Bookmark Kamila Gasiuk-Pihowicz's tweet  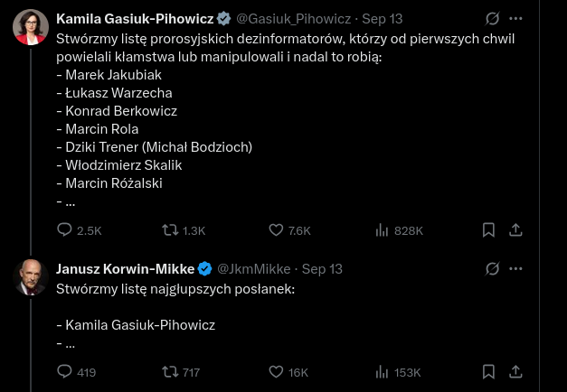pos(488,230)
